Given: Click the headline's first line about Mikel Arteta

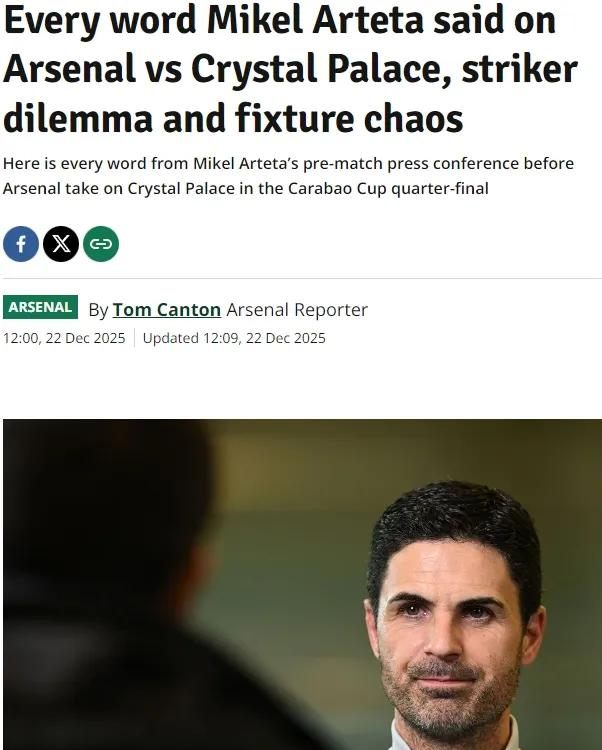Looking at the screenshot, I should click(x=280, y=24).
